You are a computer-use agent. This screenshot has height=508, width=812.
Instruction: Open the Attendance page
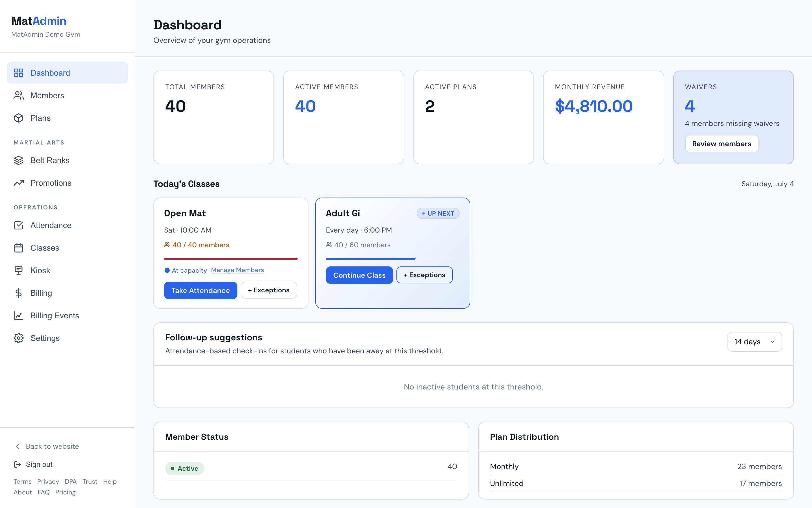67,225
